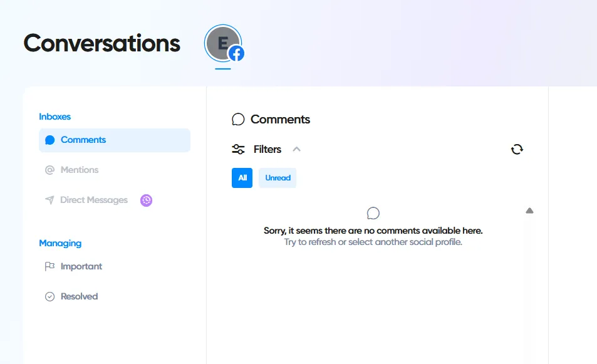This screenshot has width=597, height=364.
Task: Click the sliders icon beside Filters
Action: click(x=238, y=149)
